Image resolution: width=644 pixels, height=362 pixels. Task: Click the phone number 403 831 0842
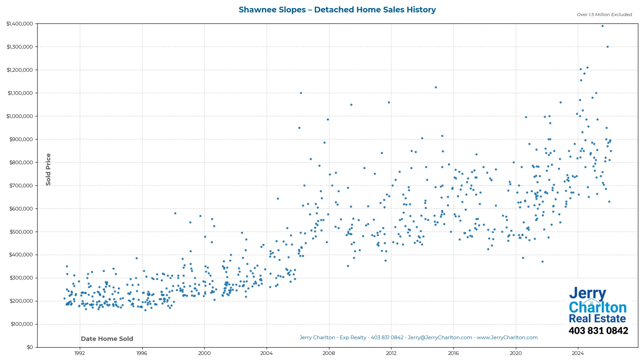pyautogui.click(x=598, y=330)
